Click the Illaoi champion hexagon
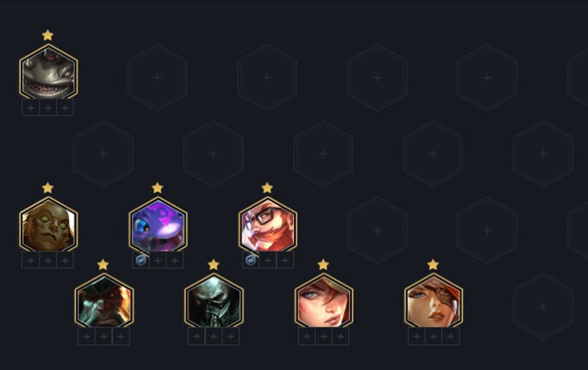Screen dimensions: 588x370 pyautogui.click(x=49, y=225)
